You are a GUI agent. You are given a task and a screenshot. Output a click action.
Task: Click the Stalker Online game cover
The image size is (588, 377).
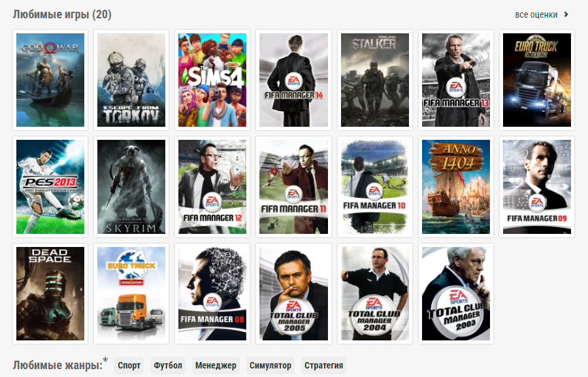(375, 80)
